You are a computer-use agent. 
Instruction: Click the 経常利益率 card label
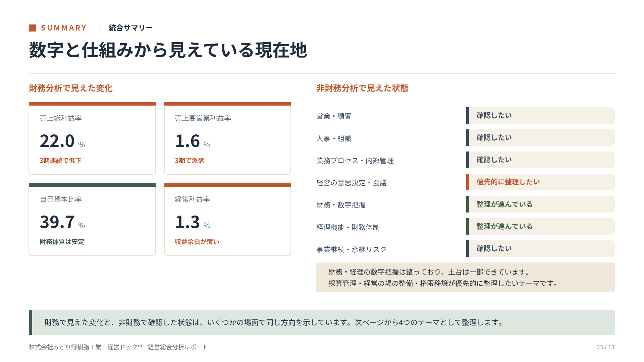[192, 199]
